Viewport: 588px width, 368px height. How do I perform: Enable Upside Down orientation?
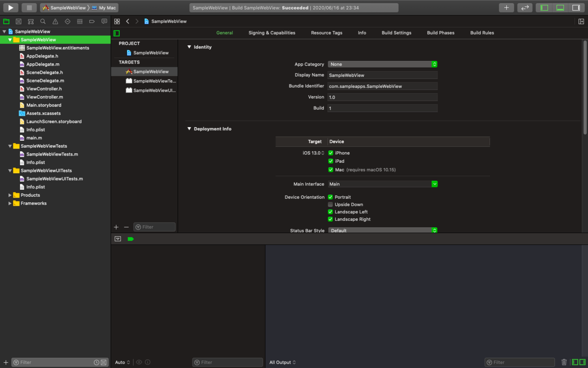[330, 205]
